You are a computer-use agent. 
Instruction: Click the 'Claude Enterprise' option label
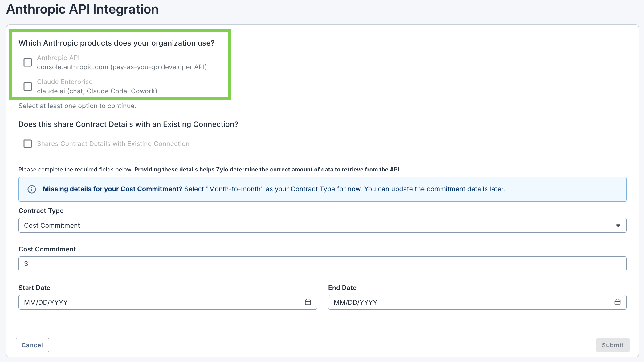65,82
